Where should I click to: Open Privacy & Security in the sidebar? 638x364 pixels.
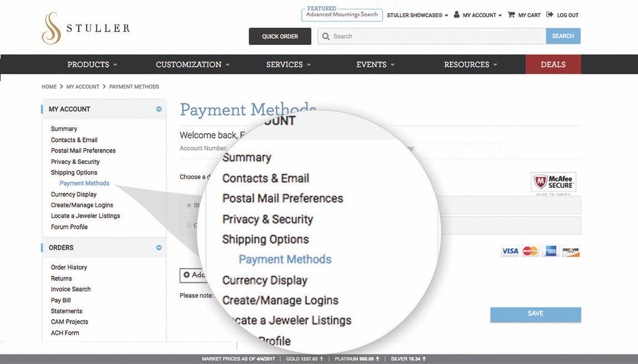point(75,162)
